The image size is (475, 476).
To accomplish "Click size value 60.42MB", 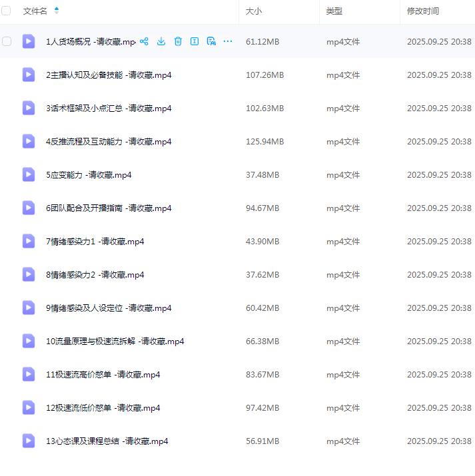I will (262, 308).
